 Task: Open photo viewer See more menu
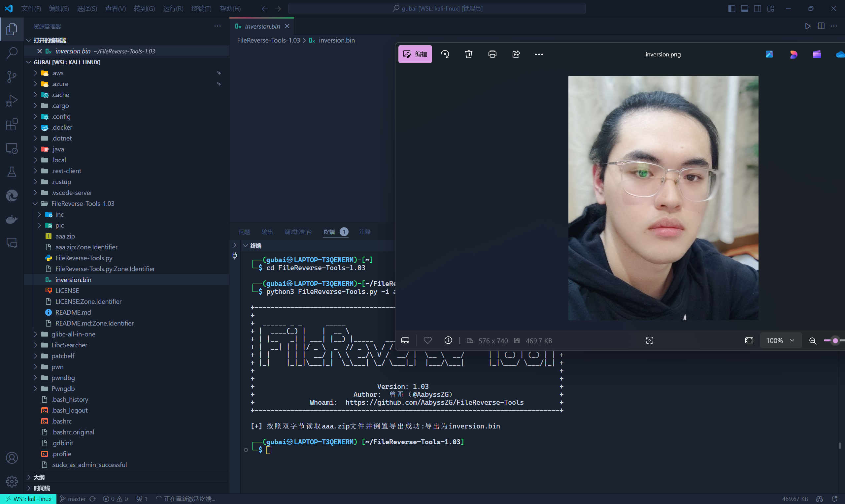pos(539,54)
